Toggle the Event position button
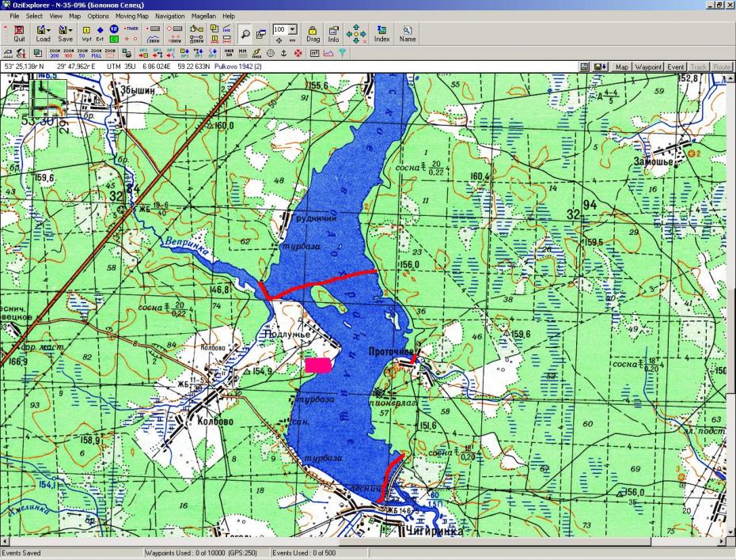 675,67
